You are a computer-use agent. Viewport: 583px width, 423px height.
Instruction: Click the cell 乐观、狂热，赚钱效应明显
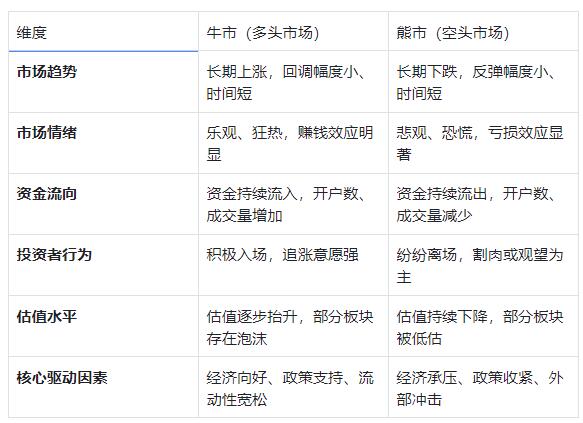click(x=293, y=143)
